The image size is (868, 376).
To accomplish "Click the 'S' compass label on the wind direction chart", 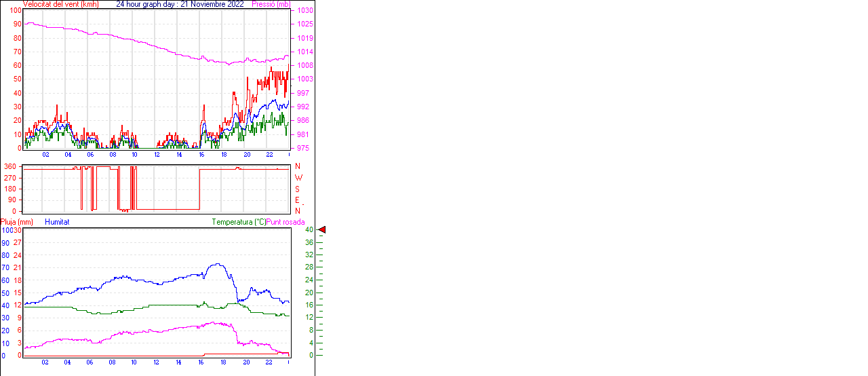I will (x=298, y=189).
